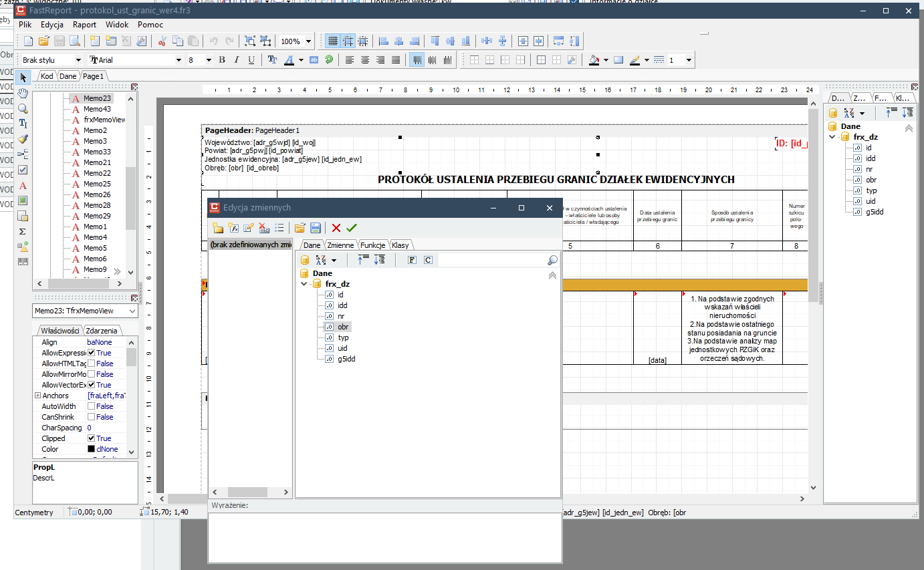Select the zoom magnifier tool in the left toolbar
This screenshot has width=924, height=570.
point(23,108)
